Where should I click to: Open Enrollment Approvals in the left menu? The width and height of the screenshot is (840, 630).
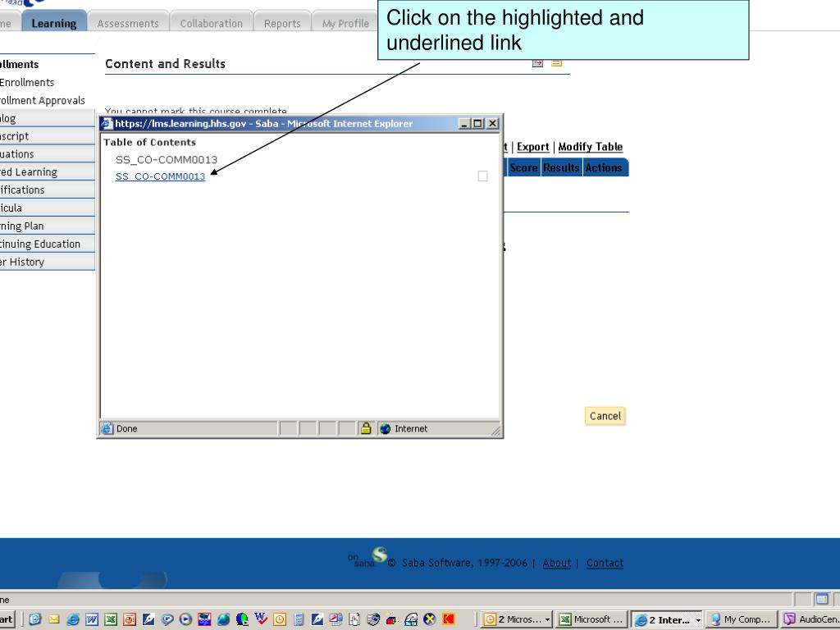tap(43, 101)
